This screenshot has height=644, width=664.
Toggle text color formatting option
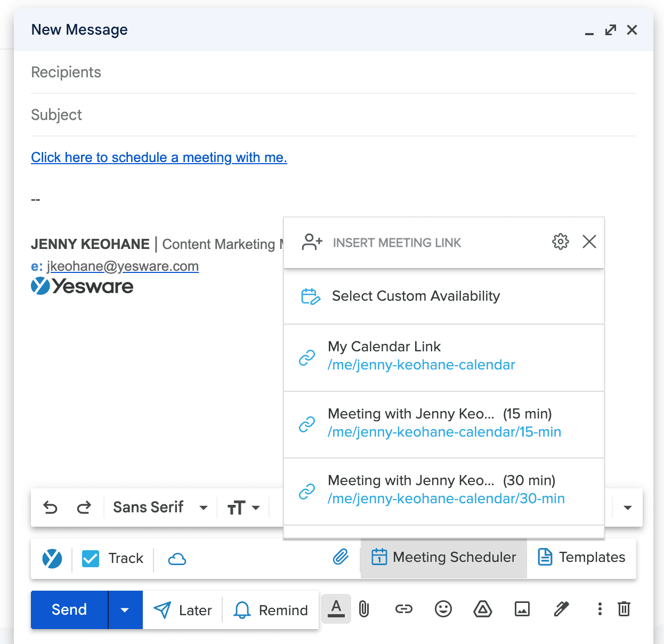336,609
